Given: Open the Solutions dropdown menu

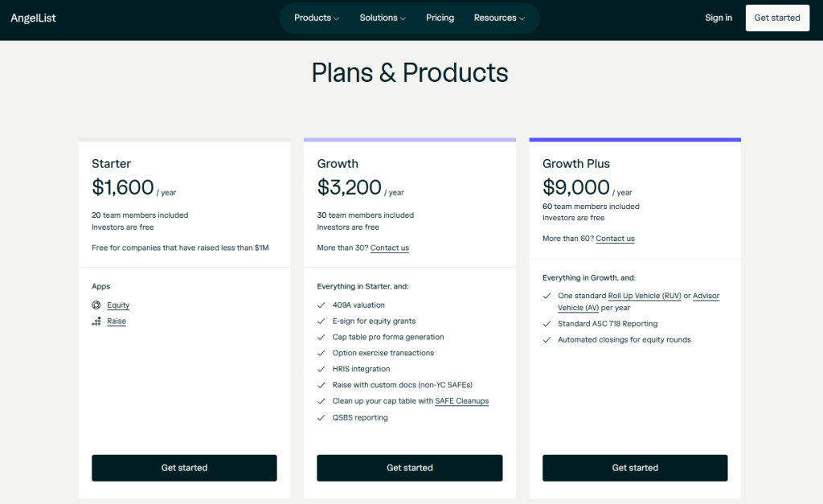Looking at the screenshot, I should click(383, 18).
